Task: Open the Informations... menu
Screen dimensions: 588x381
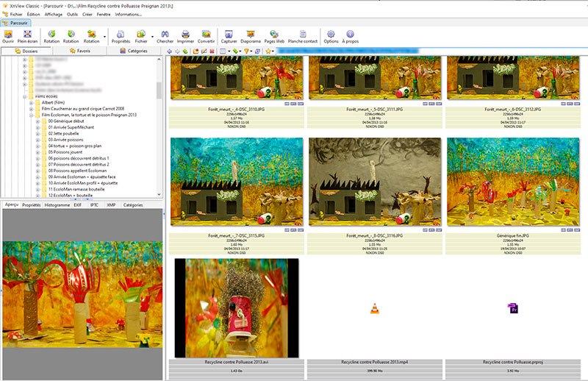Action: pyautogui.click(x=128, y=14)
